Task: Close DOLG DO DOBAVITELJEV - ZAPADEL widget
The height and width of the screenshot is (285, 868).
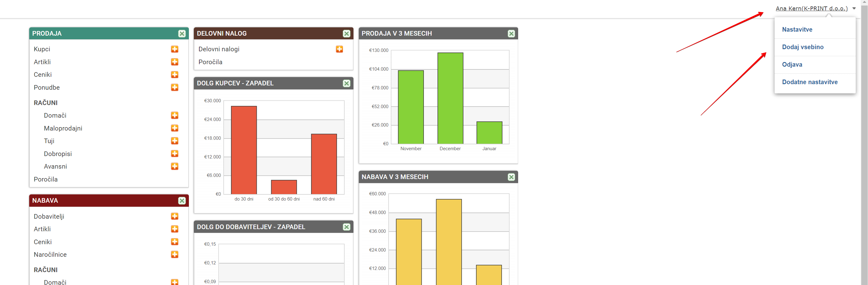Action: coord(346,227)
